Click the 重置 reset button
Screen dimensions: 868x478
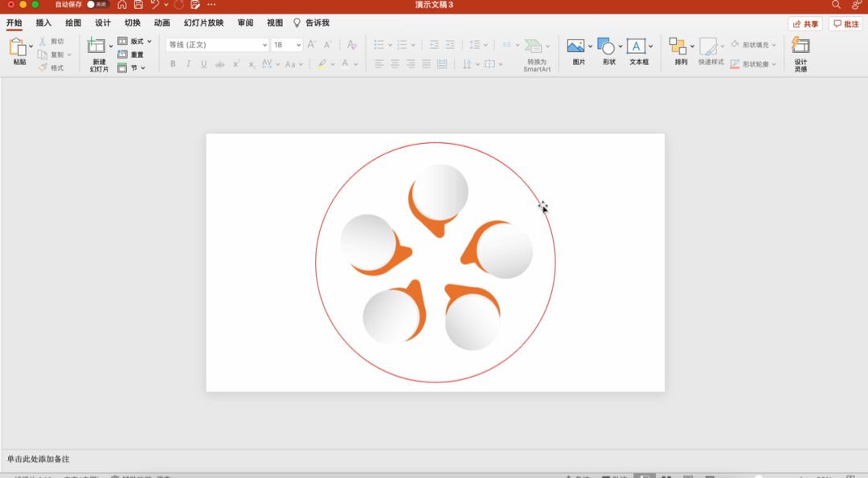(131, 54)
